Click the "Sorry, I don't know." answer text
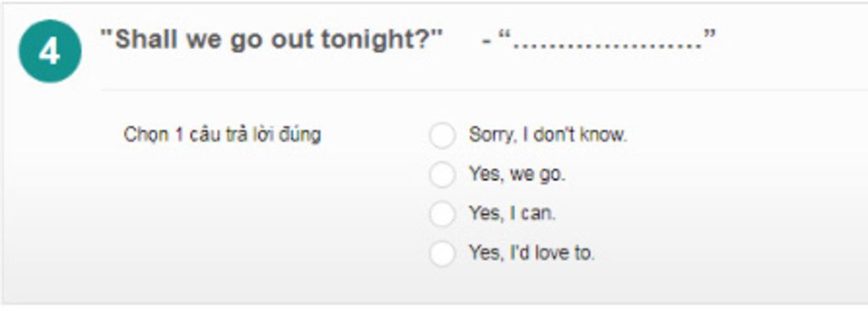 click(x=548, y=135)
